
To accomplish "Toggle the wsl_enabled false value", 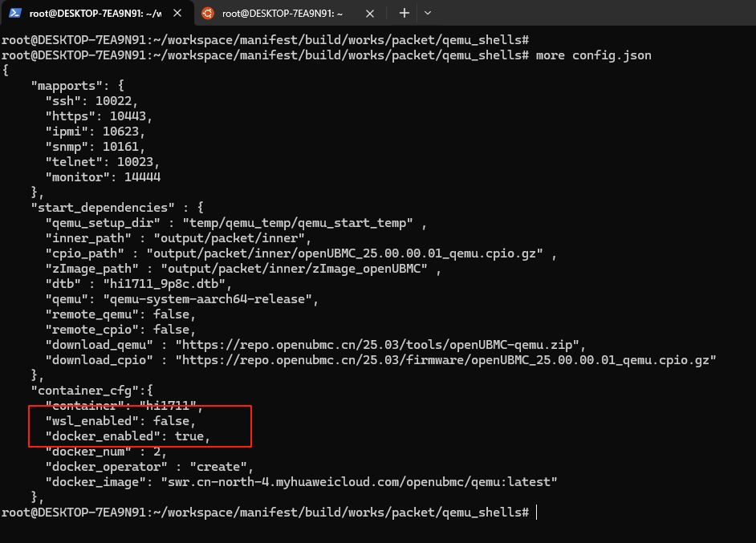I will (175, 420).
